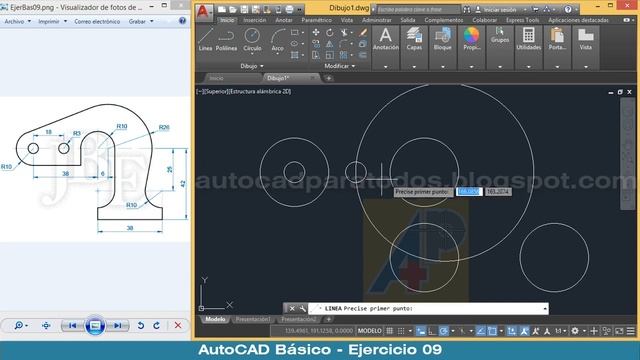Switch to the Insertar ribbon tab
640x360 pixels.
point(255,20)
